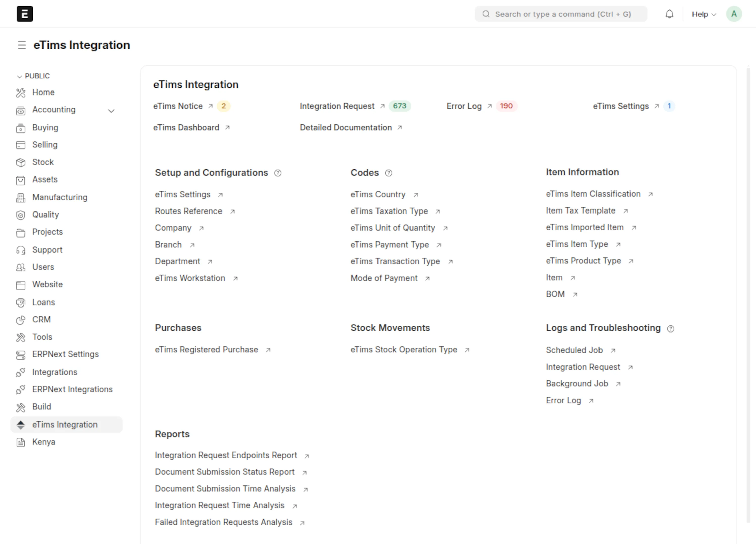Open ERPNext Integrations workspace
756x544 pixels.
click(x=72, y=389)
